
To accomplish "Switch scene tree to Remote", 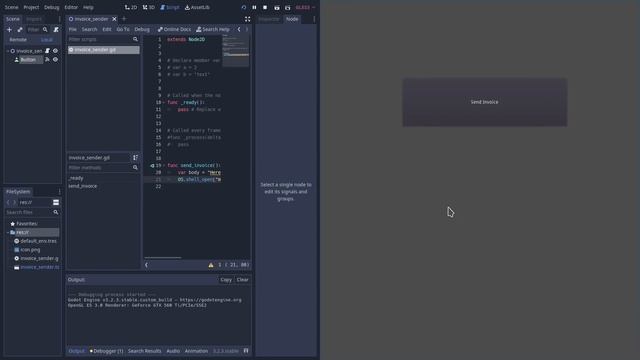I will (18, 40).
